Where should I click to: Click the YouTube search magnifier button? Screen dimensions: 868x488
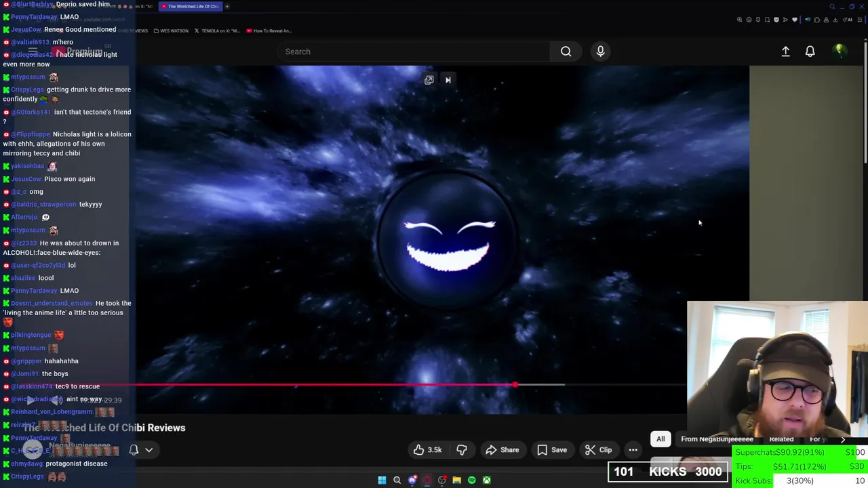point(566,52)
